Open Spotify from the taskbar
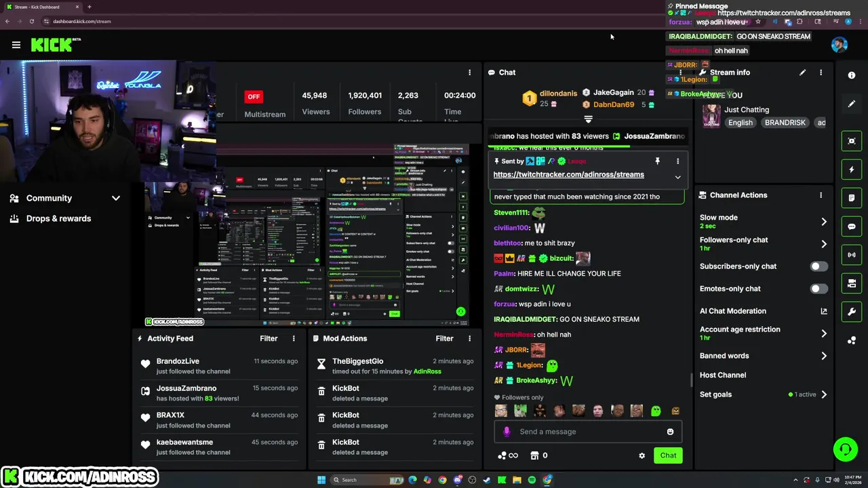The width and height of the screenshot is (868, 488). tap(532, 480)
